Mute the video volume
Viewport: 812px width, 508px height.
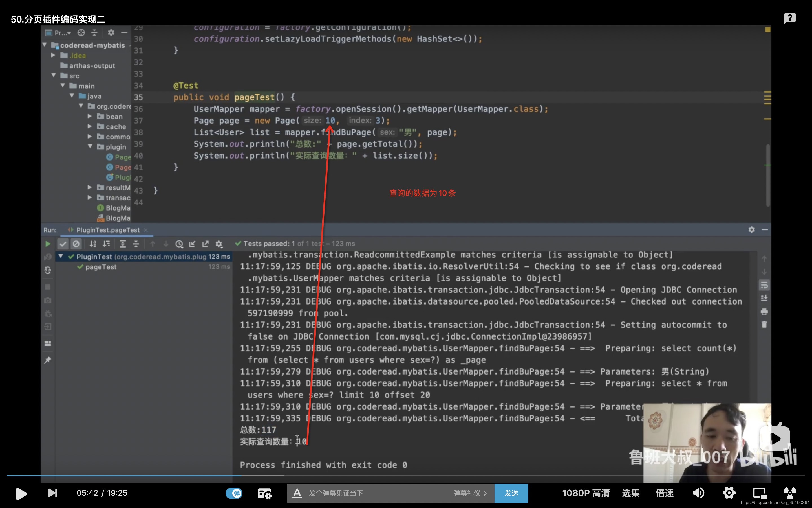pyautogui.click(x=699, y=493)
